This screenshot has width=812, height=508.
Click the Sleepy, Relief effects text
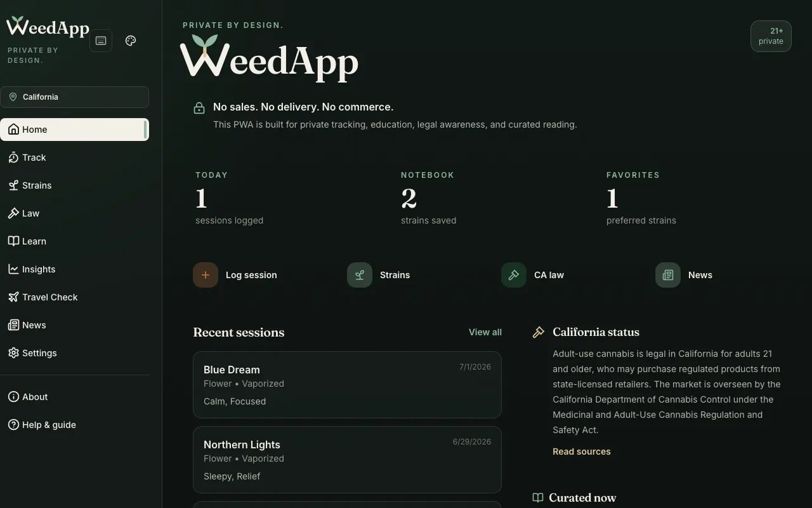coord(232,476)
